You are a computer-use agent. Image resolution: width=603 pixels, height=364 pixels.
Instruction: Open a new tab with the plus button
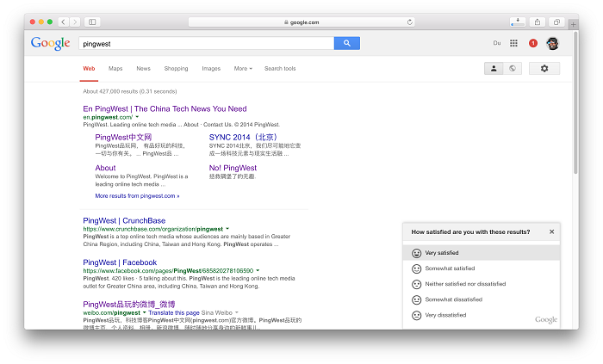[x=573, y=24]
